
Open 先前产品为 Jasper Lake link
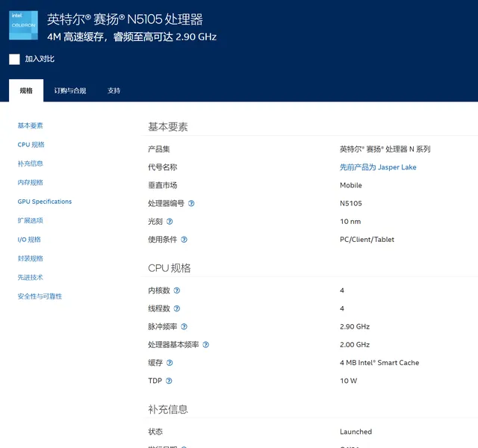tap(378, 167)
